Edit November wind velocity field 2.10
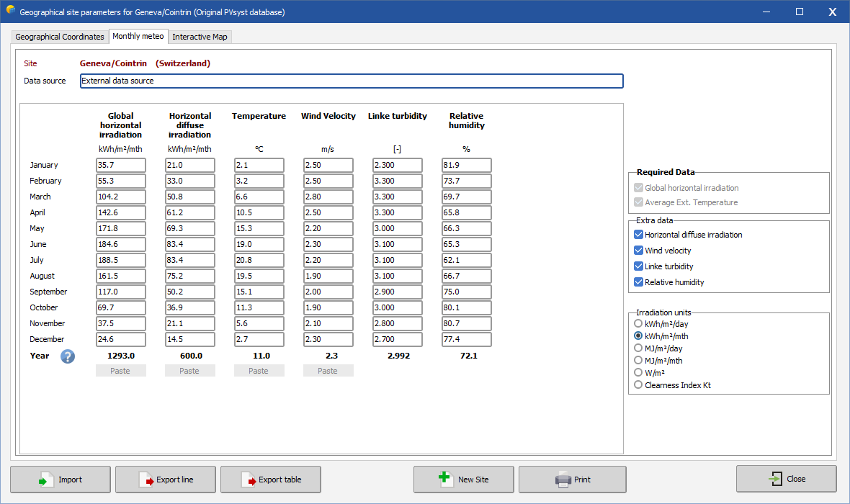850x504 pixels. click(x=328, y=323)
